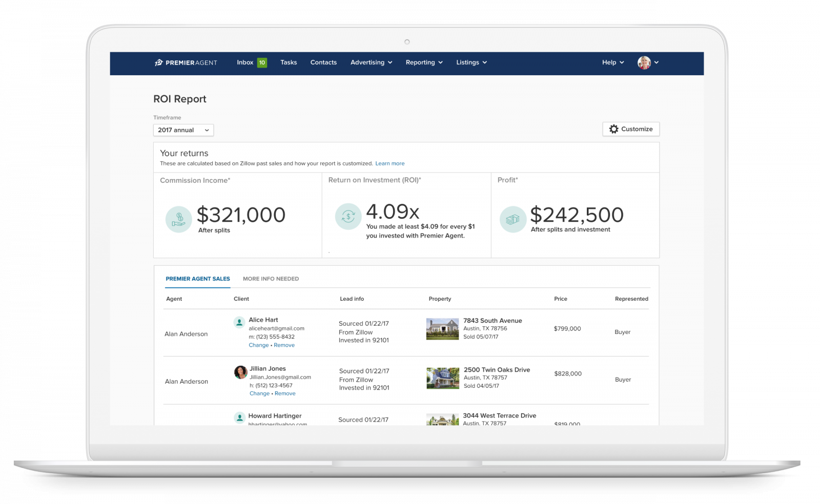Screen dimensions: 820x504
Task: Click the user profile avatar
Action: (x=644, y=62)
